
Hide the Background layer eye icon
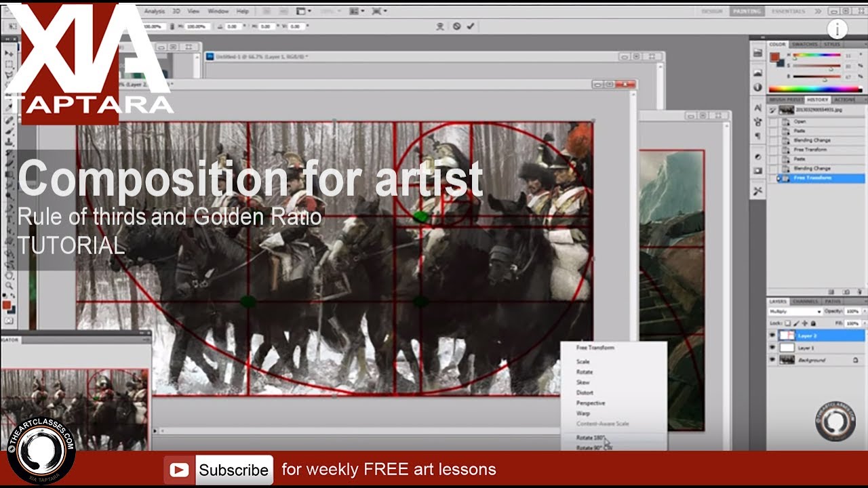[x=772, y=360]
